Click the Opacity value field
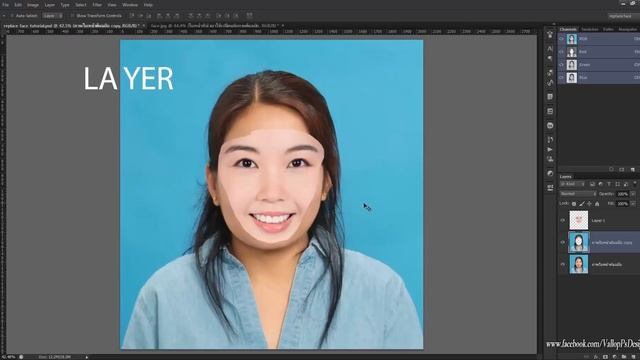This screenshot has width=640, height=360. click(x=622, y=194)
